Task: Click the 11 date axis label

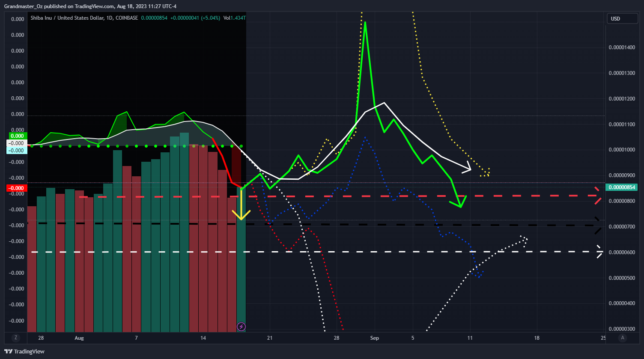Action: coord(470,338)
